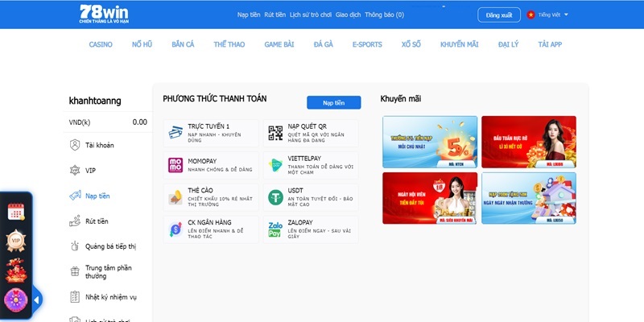Select the USDT Tether icon

point(275,197)
